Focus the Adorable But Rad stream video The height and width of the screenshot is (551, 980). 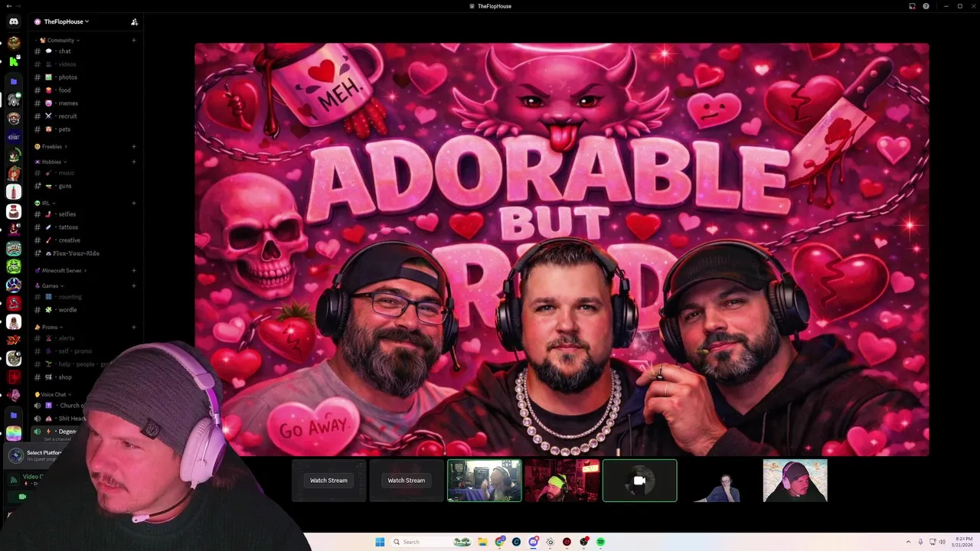562,249
